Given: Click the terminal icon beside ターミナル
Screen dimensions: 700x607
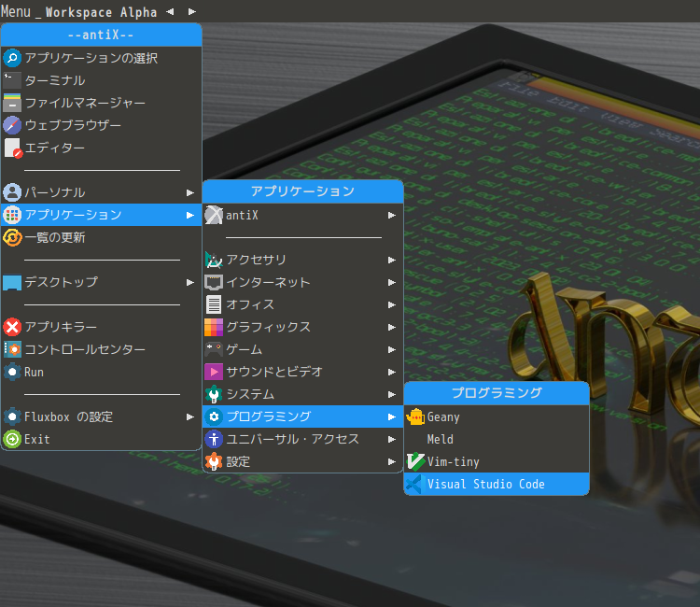Looking at the screenshot, I should [12, 80].
